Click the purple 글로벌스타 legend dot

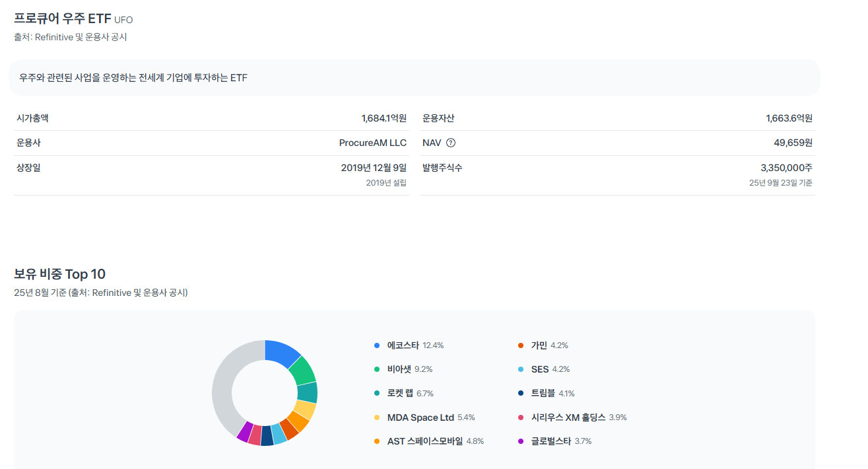521,441
